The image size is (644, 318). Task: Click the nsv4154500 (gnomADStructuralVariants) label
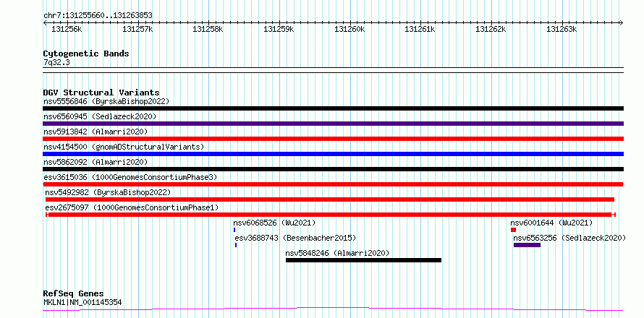coord(124,147)
